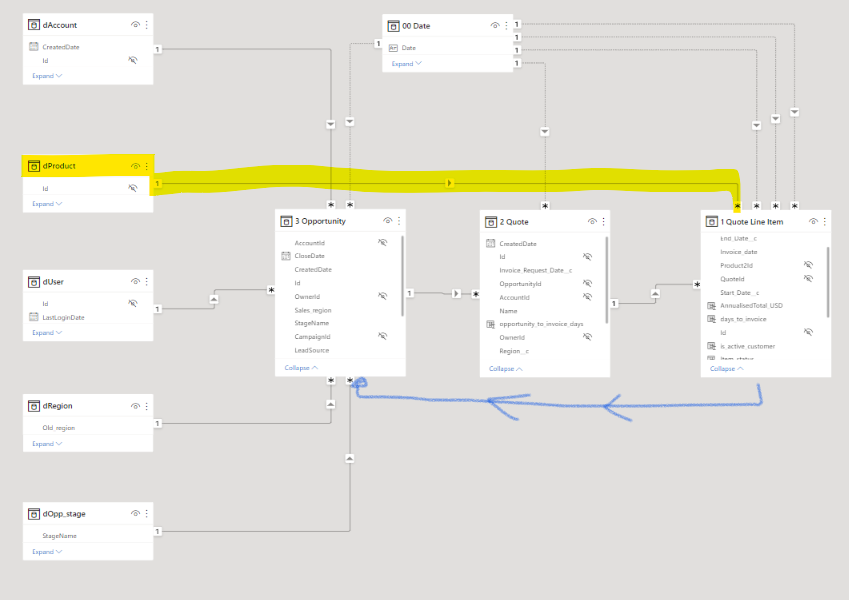
Task: Select the 3 Opportunity table header
Action: tap(340, 221)
